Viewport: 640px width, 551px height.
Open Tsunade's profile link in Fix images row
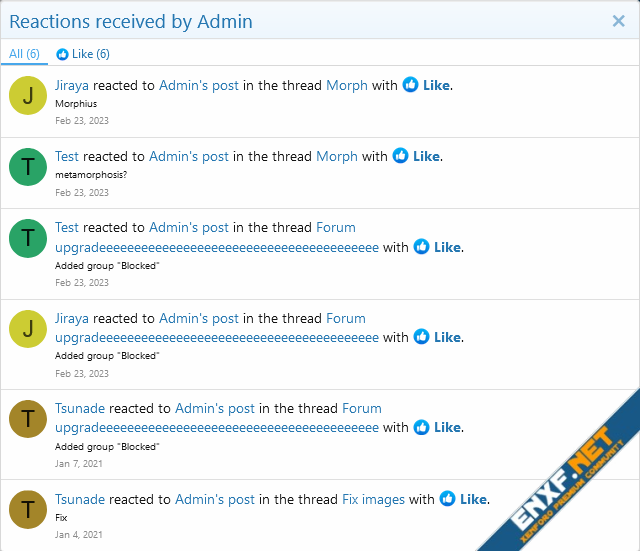click(79, 499)
